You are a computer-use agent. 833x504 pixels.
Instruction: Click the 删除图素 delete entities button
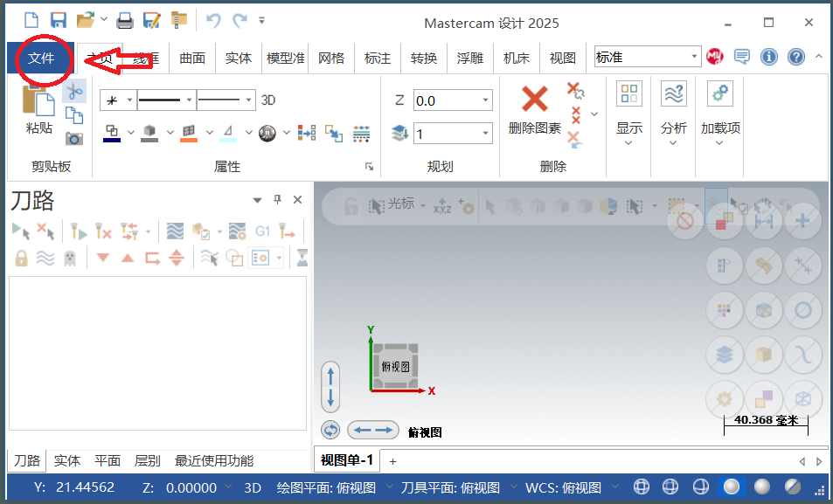(534, 110)
